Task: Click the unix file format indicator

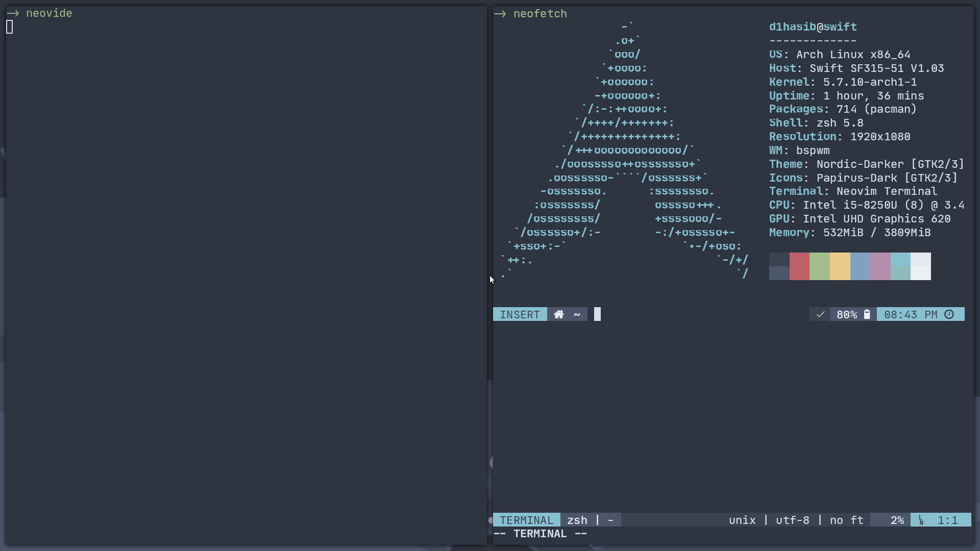Action: point(743,520)
